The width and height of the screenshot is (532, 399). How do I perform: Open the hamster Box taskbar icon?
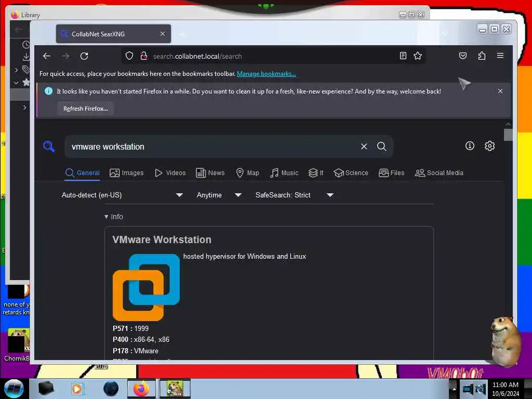coord(175,389)
